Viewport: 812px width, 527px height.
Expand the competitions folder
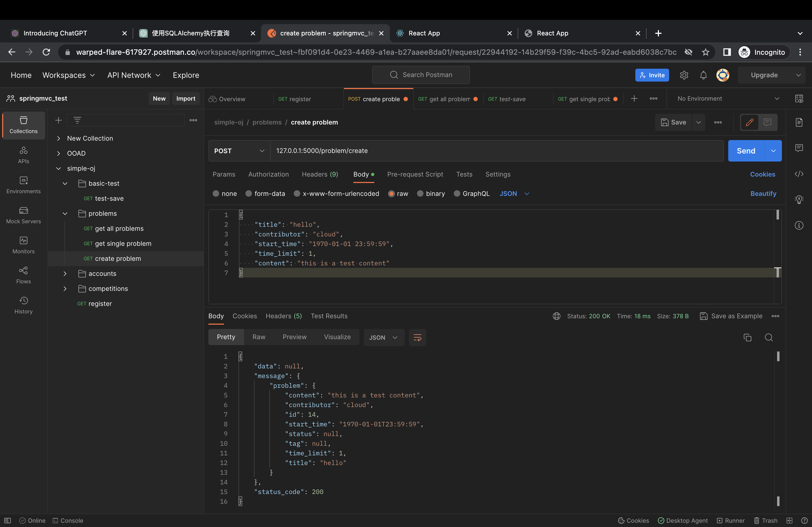coord(65,289)
